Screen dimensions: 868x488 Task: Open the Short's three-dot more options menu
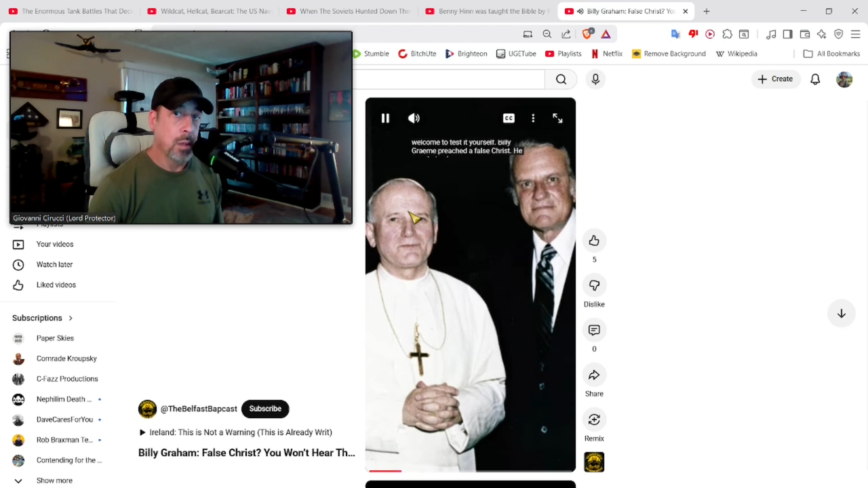(533, 118)
